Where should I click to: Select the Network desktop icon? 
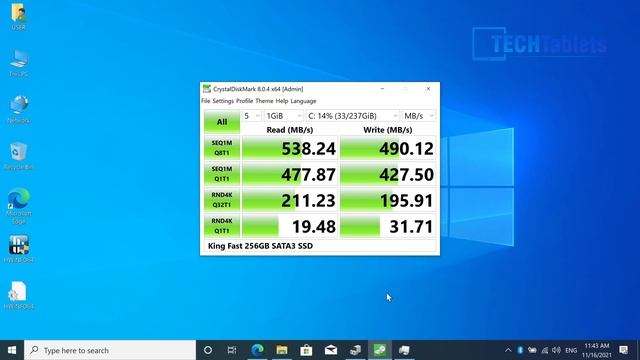tap(19, 110)
